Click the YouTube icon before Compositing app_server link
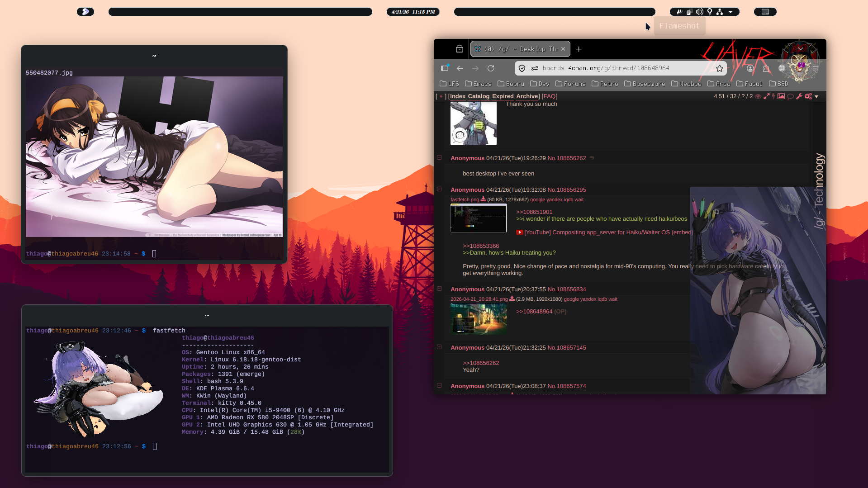868x488 pixels. (520, 232)
